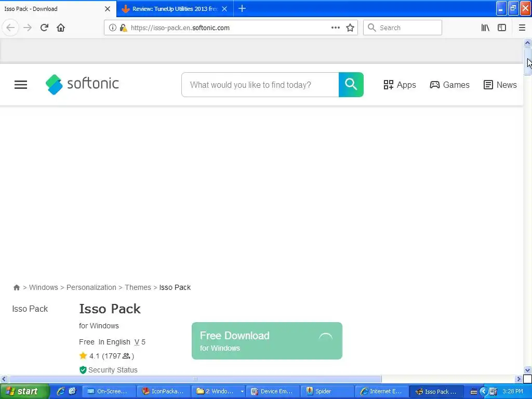Open the browser home page icon
The width and height of the screenshot is (532, 399).
[61, 28]
